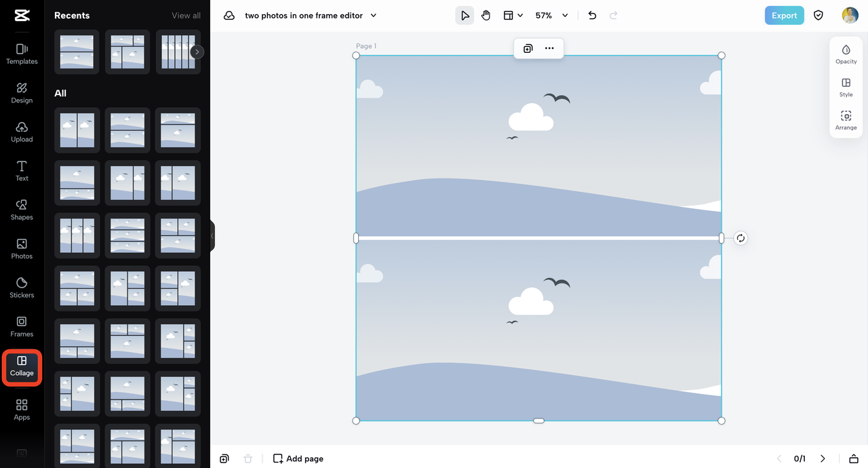Go to the previous page arrow
Image resolution: width=868 pixels, height=468 pixels.
tap(779, 459)
